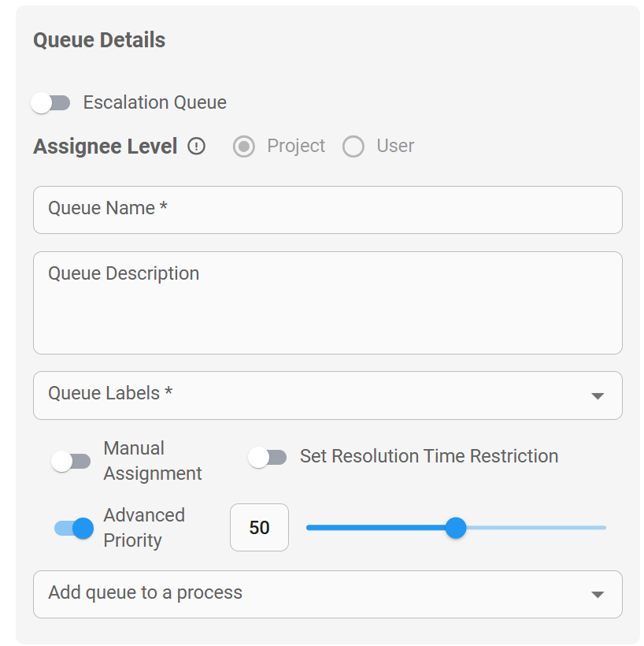Click the Assignee Level info icon
644x646 pixels.
click(x=197, y=147)
